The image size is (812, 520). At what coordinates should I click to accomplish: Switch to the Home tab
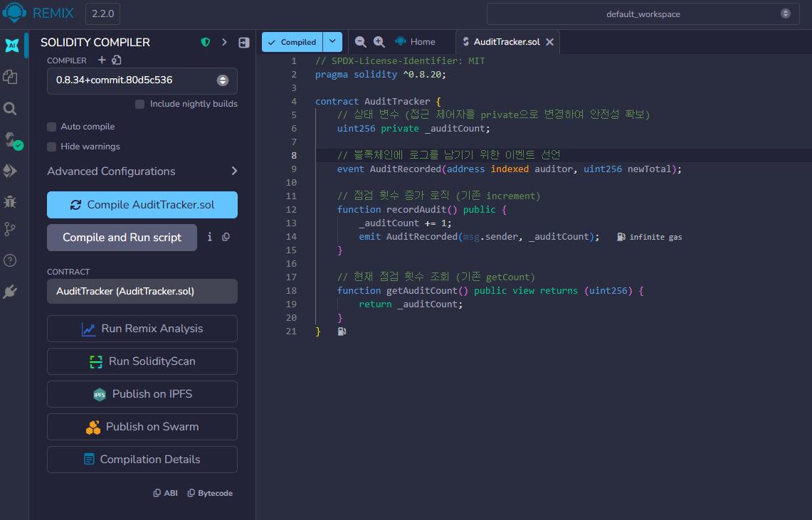click(x=416, y=42)
